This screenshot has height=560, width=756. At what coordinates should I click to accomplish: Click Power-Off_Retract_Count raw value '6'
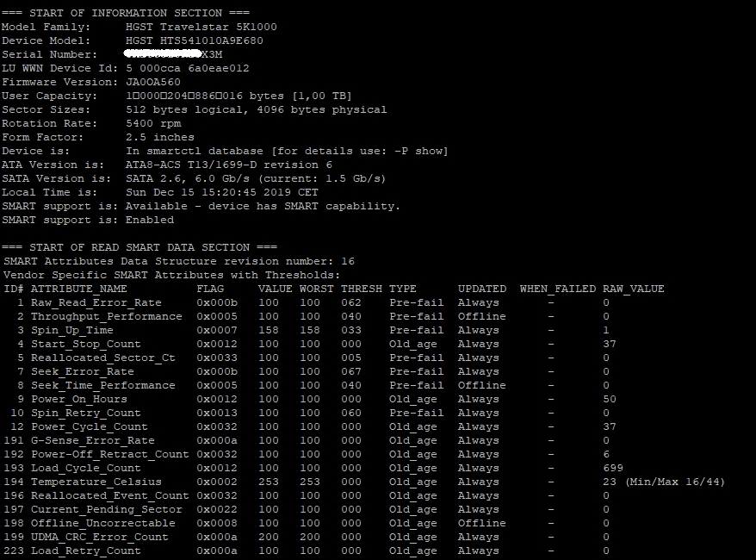pos(606,454)
